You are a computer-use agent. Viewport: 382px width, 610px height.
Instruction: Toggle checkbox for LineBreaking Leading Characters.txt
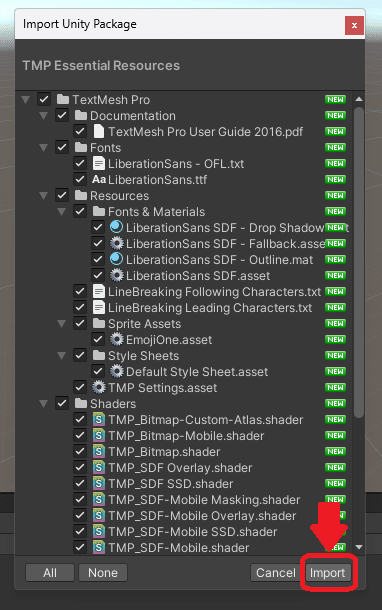[x=80, y=307]
